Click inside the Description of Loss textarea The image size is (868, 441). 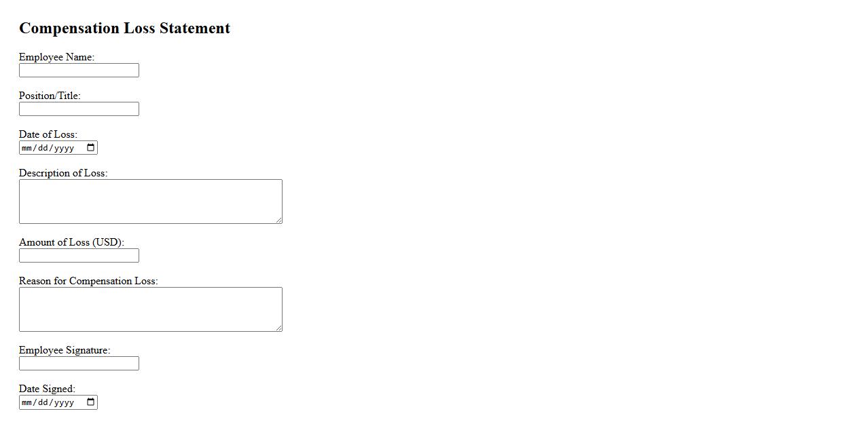(150, 201)
